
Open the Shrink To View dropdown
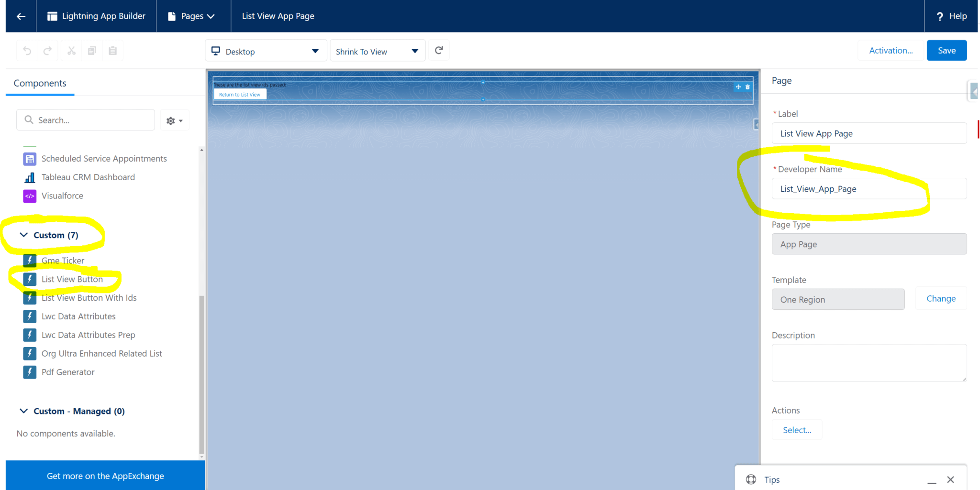click(378, 51)
